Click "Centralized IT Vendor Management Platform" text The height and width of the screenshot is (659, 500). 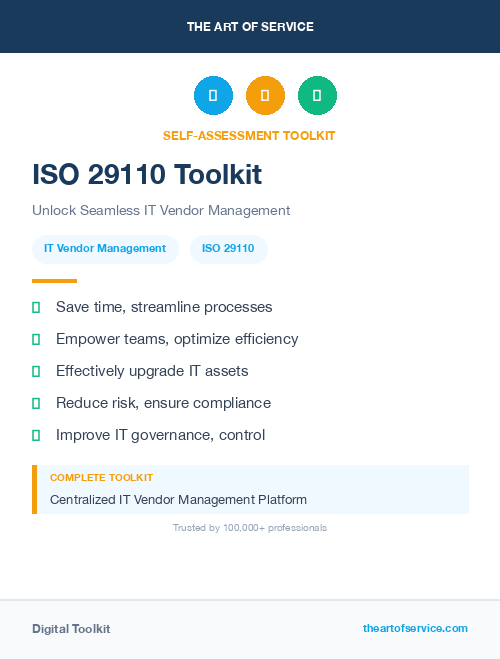[178, 500]
